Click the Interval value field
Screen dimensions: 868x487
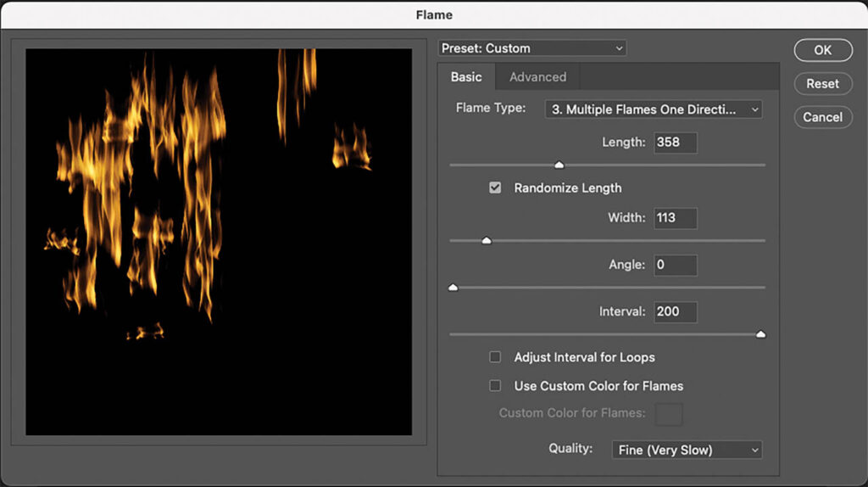[x=676, y=312]
